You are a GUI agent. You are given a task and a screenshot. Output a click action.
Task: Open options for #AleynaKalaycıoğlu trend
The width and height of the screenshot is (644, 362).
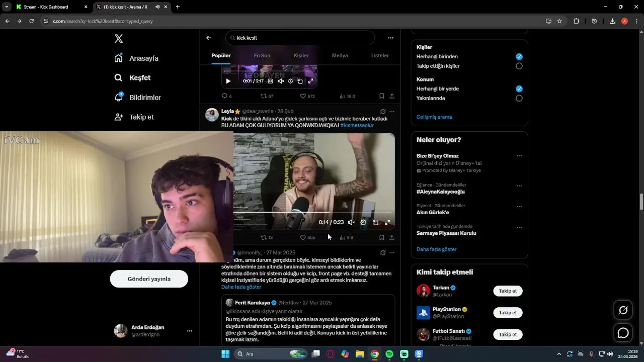[x=519, y=186]
